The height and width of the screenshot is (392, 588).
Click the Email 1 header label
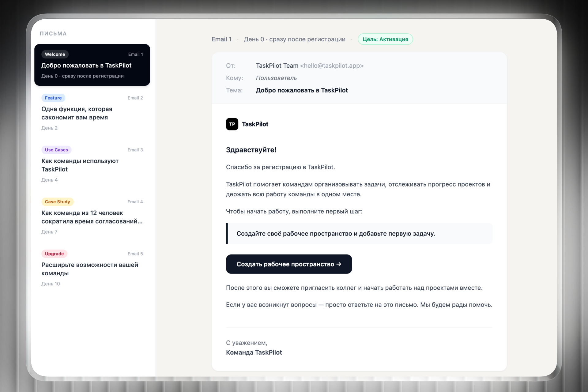(221, 39)
